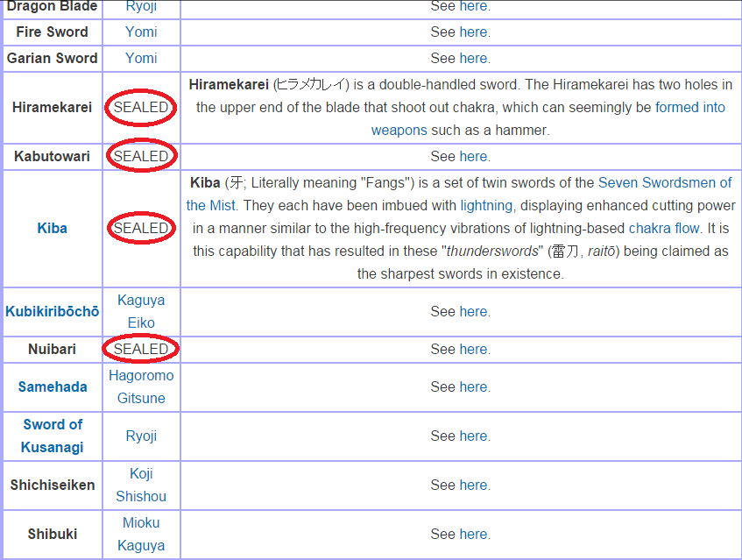The image size is (742, 560).
Task: Open the Kiba sword name link
Action: 52,228
